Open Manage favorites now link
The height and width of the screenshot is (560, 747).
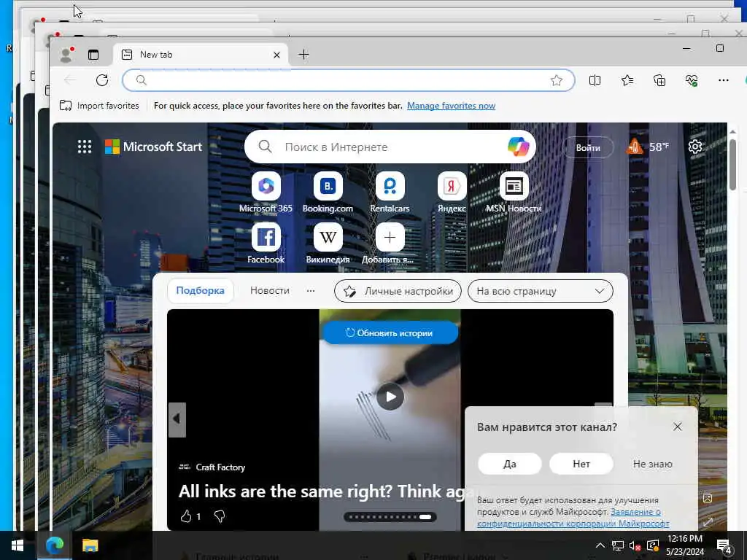point(451,106)
